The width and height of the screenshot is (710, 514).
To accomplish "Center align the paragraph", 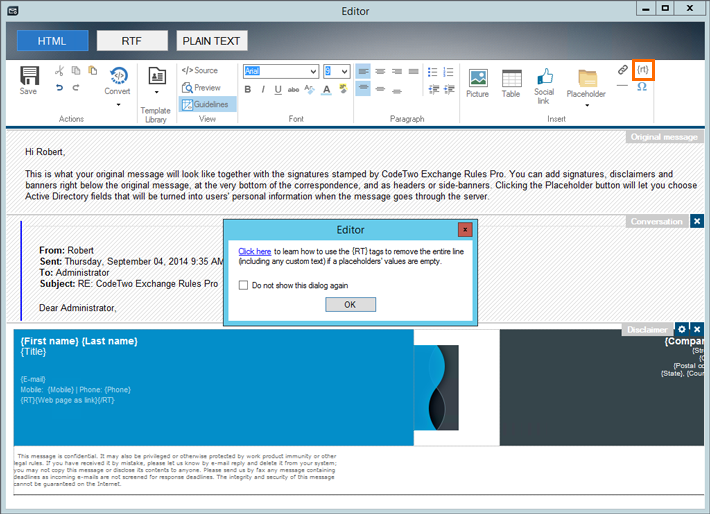I will pos(380,72).
